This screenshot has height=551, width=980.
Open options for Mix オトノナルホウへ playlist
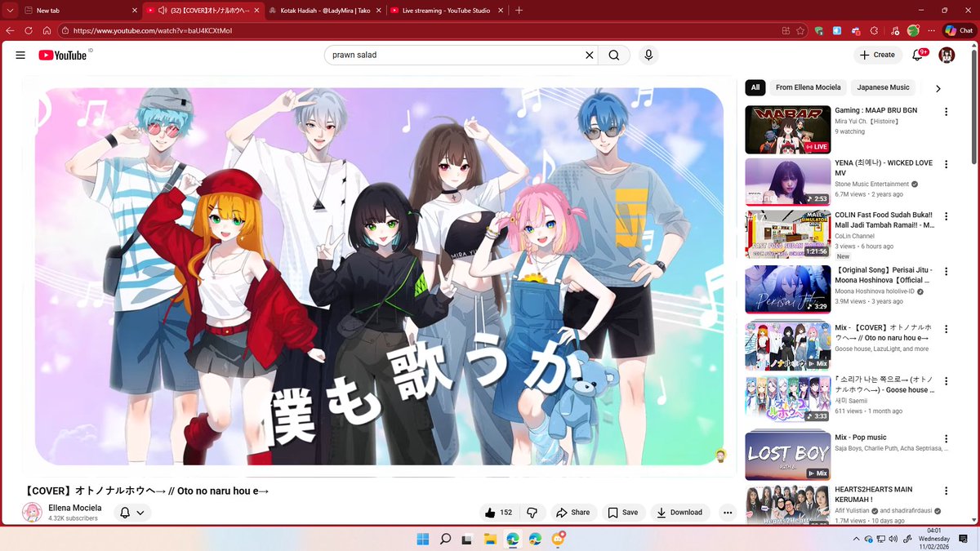click(947, 327)
